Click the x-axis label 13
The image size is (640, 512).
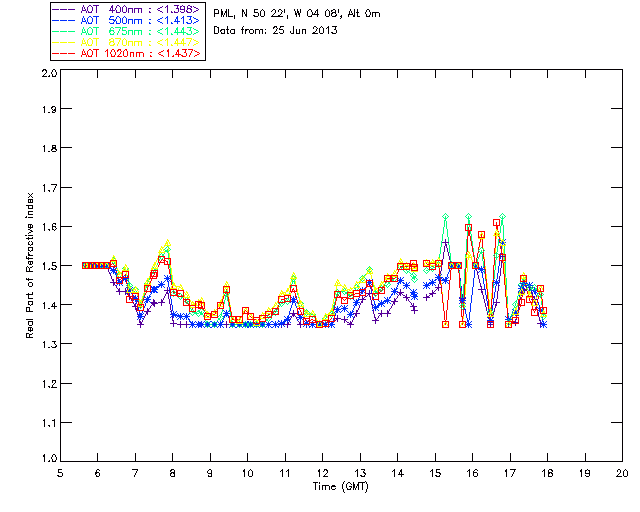(360, 473)
